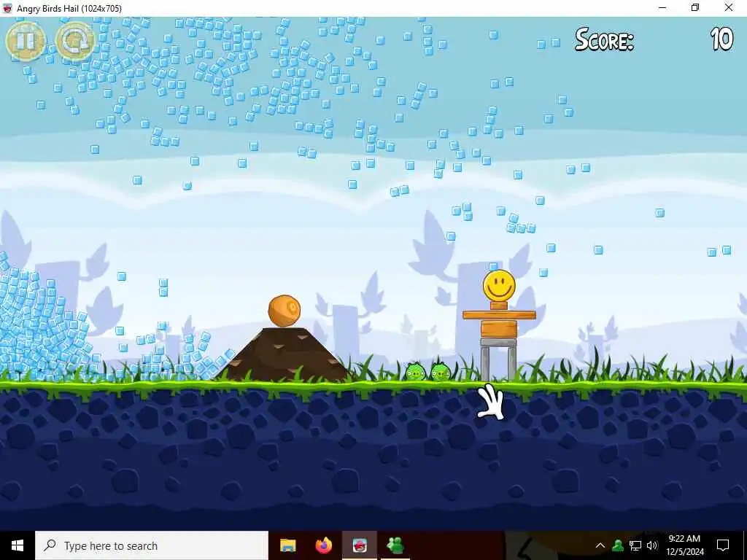Image resolution: width=747 pixels, height=560 pixels.
Task: Click the green person tray icon
Action: (618, 545)
